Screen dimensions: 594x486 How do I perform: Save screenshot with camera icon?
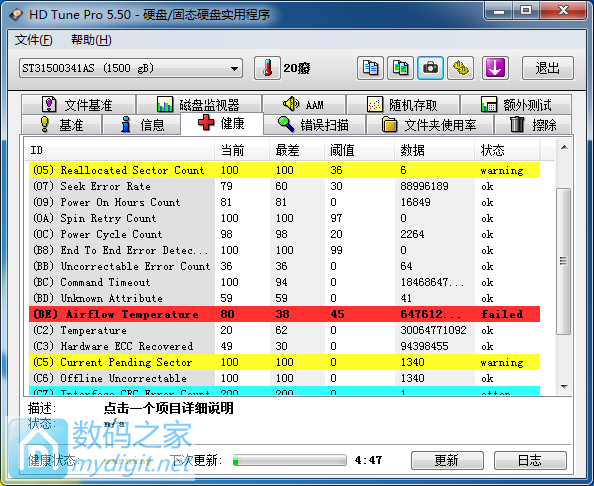click(x=430, y=68)
